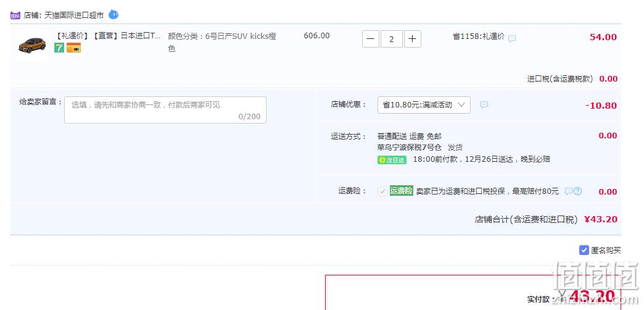Click the 店铺合计 total ¥43.20

click(x=600, y=220)
